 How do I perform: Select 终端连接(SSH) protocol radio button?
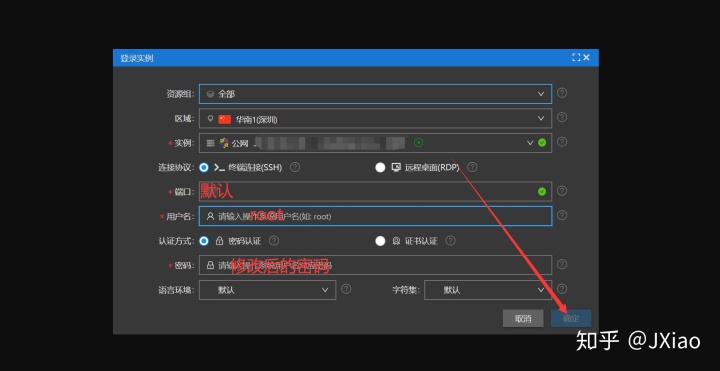[x=204, y=168]
